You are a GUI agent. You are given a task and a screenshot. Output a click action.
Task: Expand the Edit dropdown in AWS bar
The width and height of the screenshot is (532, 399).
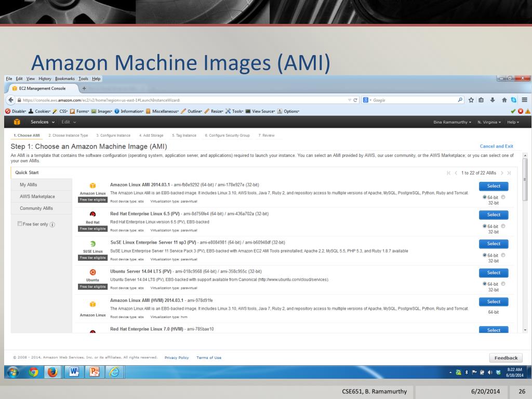point(69,122)
